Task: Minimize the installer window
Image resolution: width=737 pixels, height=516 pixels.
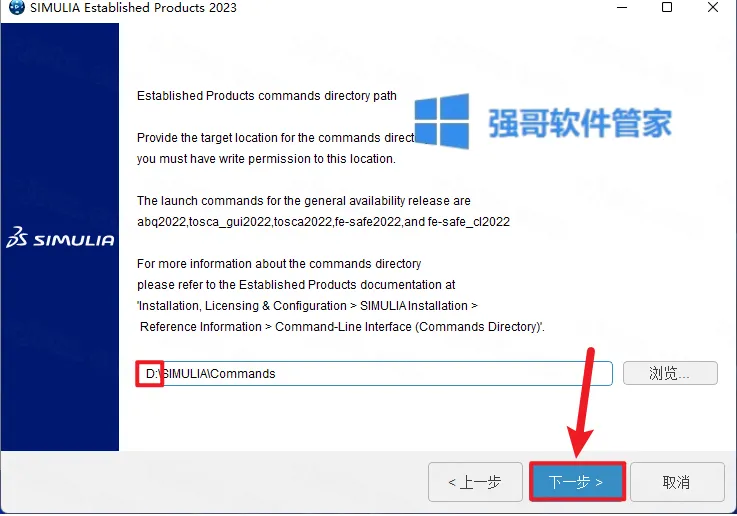Action: pyautogui.click(x=622, y=8)
